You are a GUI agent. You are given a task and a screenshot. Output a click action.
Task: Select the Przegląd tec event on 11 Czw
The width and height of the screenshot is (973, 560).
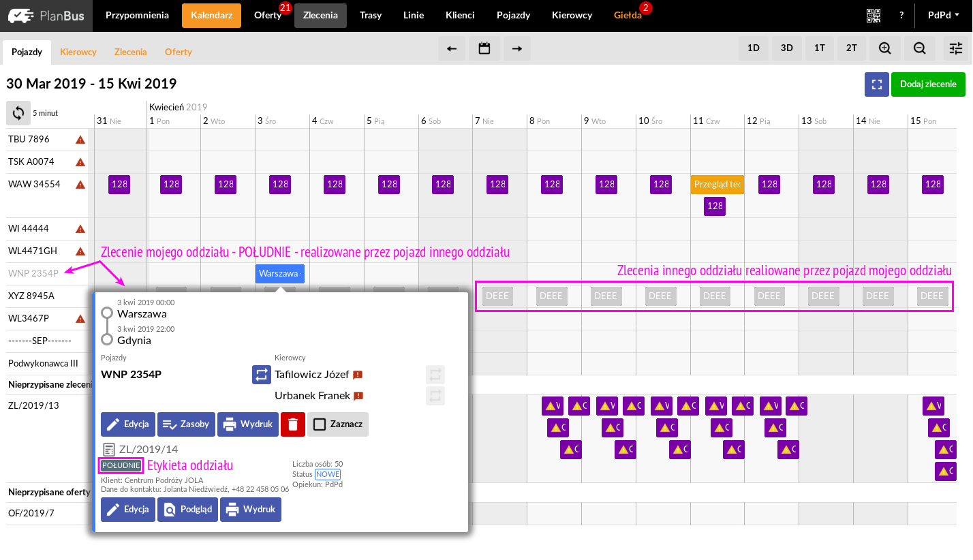click(x=717, y=184)
